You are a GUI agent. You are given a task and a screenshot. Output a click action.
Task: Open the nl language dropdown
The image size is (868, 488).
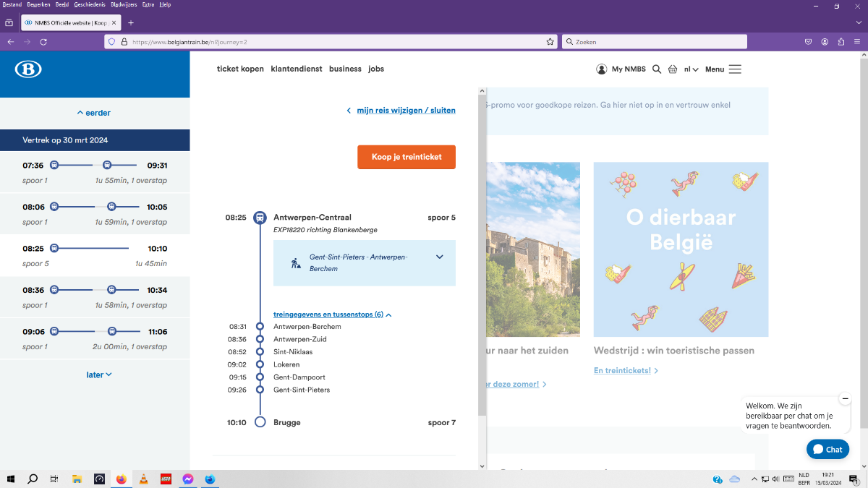point(691,69)
